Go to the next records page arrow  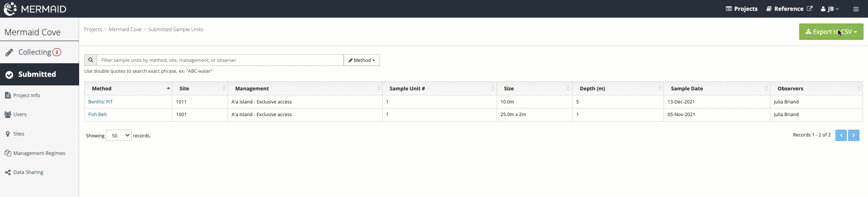point(854,135)
